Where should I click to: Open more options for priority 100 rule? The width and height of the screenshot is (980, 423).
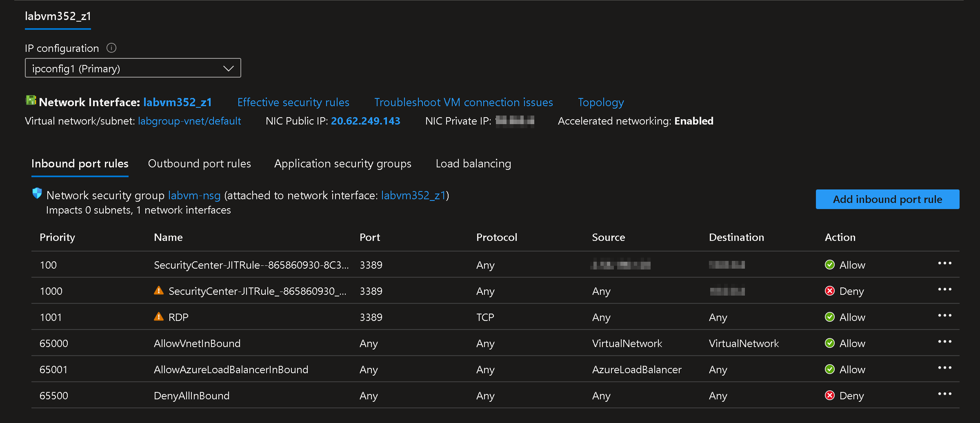coord(944,263)
